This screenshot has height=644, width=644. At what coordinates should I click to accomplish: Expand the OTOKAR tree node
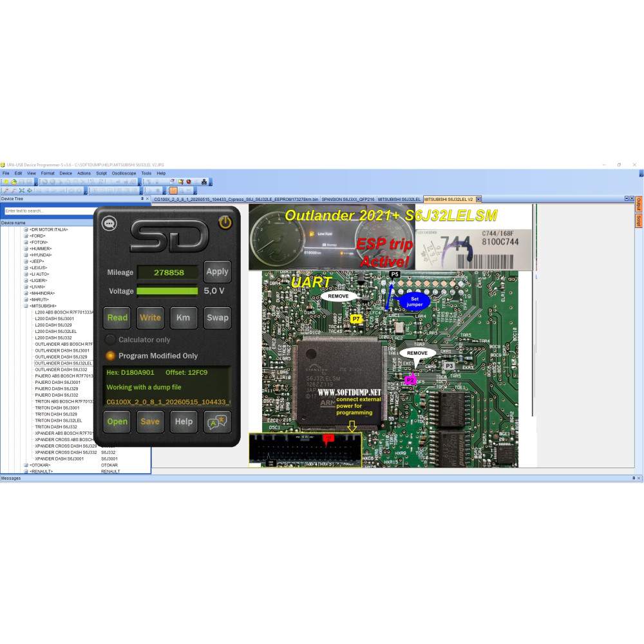[x=26, y=466]
